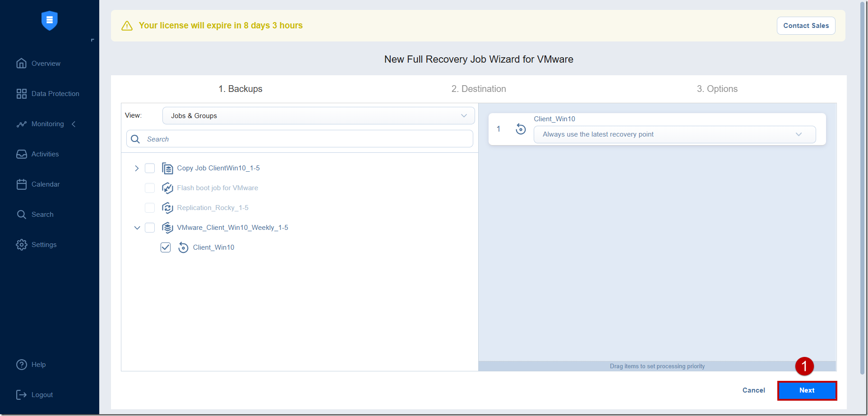868x416 pixels.
Task: Open the Jobs & Groups view dropdown
Action: (319, 116)
